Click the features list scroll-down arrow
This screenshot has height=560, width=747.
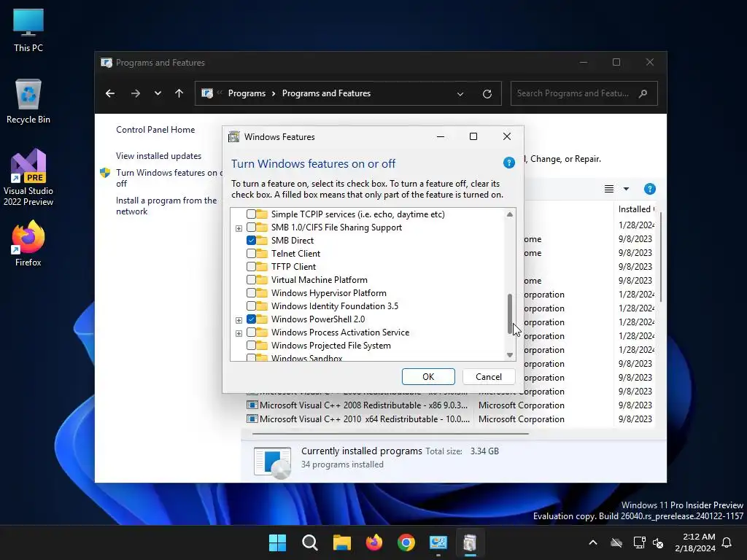[x=510, y=355]
